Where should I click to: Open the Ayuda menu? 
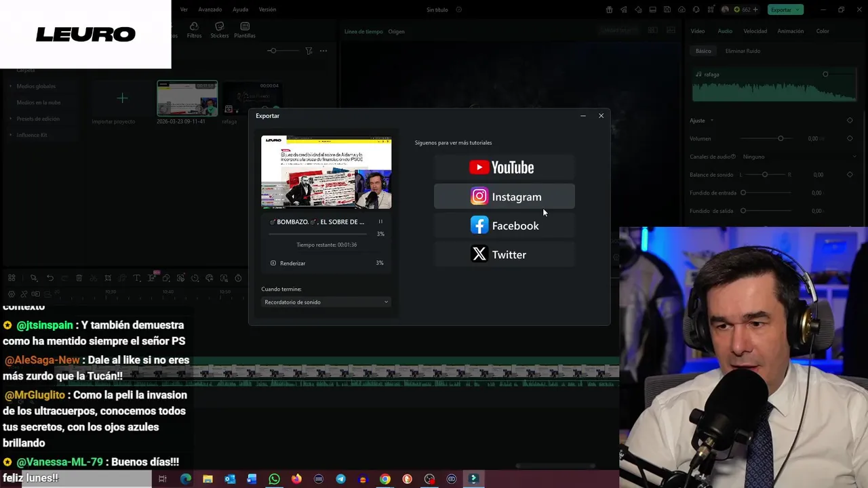(x=240, y=9)
